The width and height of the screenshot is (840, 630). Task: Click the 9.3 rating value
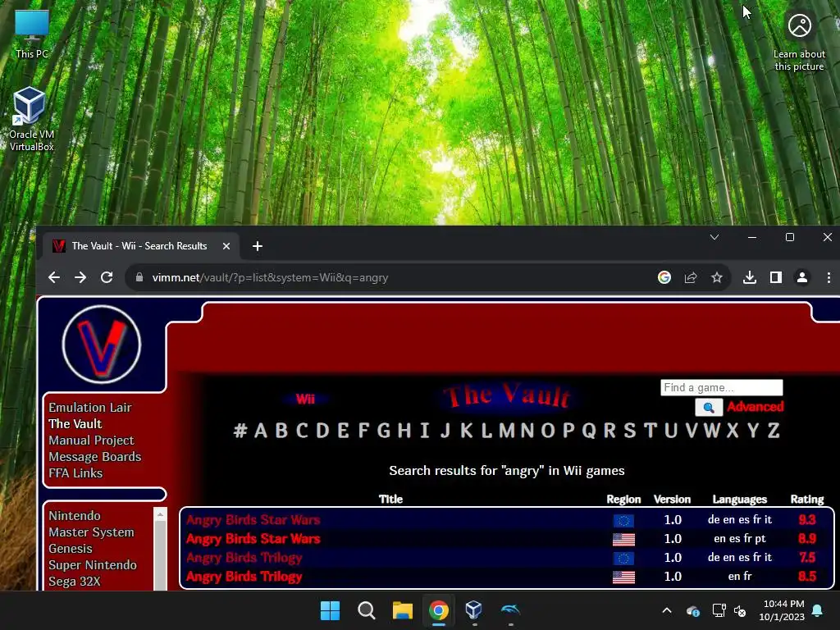(807, 519)
